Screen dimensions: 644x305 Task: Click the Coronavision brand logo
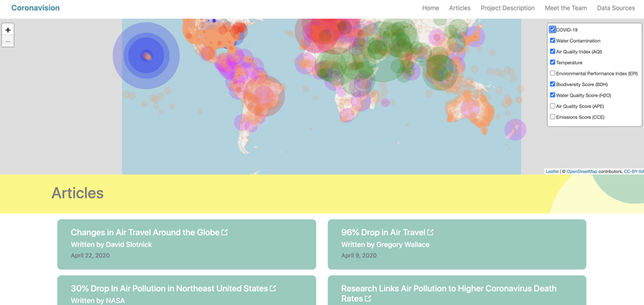pyautogui.click(x=35, y=8)
